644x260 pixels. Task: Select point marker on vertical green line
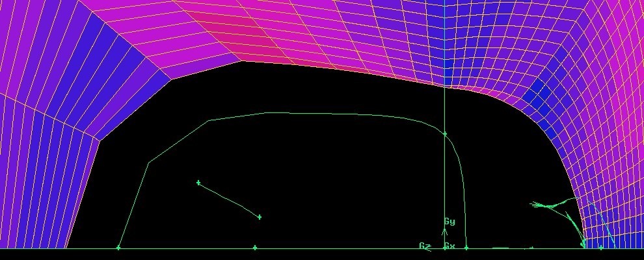coord(445,134)
